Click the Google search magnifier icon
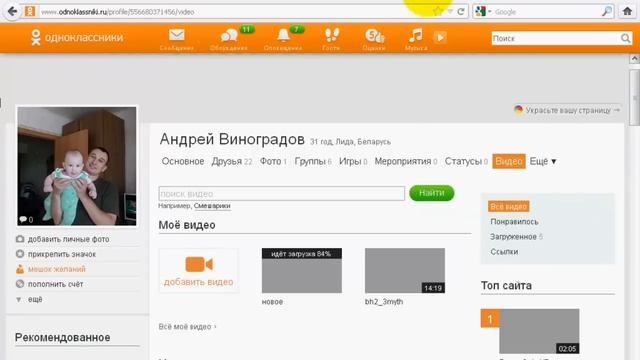 [607, 11]
